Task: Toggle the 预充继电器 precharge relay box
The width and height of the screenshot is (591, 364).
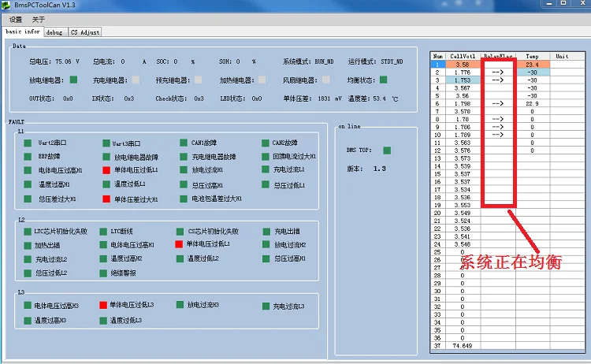Action: click(x=198, y=80)
